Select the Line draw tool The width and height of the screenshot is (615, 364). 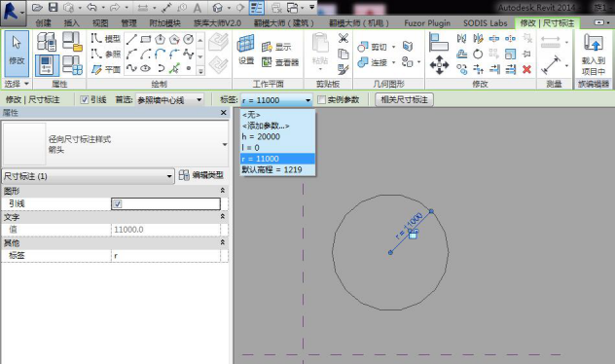point(131,39)
